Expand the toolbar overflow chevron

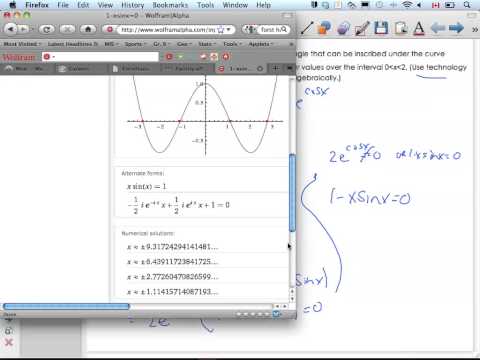(x=475, y=29)
